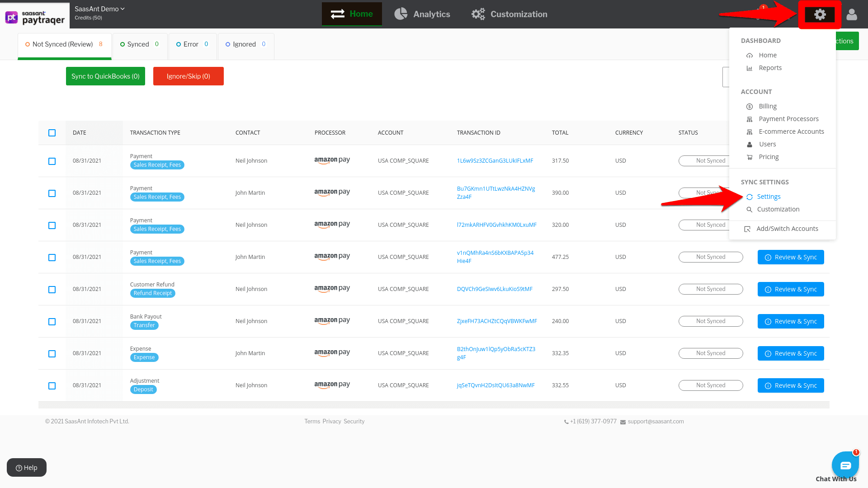Check the row with total 390.00
Screen dimensions: 868x488
click(52, 193)
